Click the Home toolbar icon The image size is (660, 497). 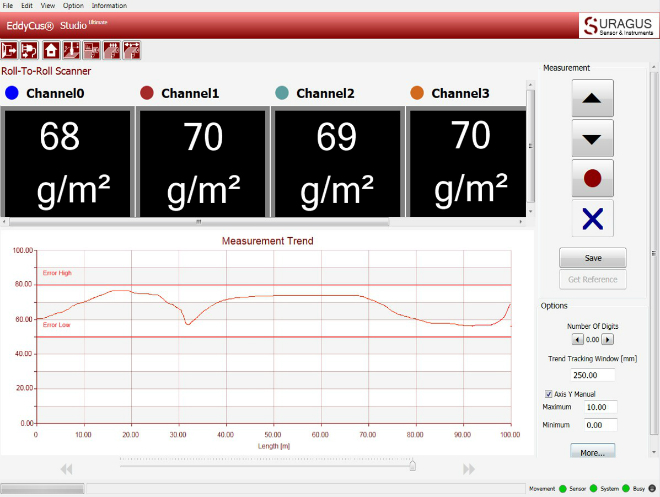pyautogui.click(x=51, y=50)
